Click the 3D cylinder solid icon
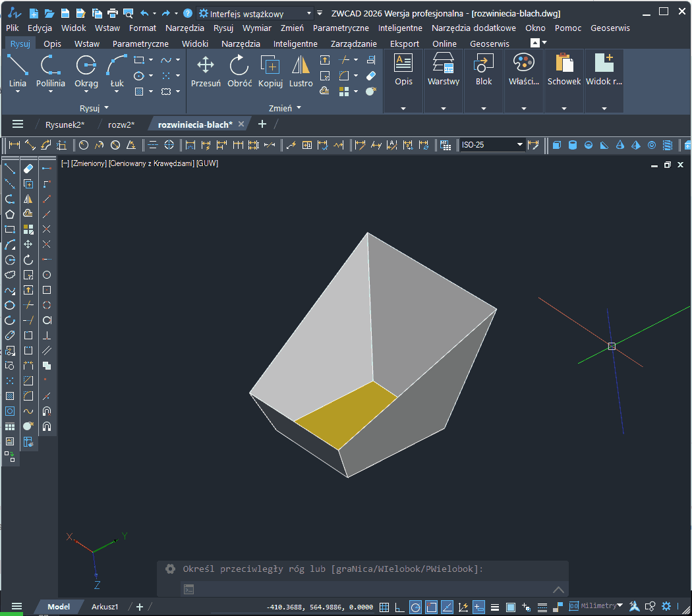The height and width of the screenshot is (616, 692). 573,145
